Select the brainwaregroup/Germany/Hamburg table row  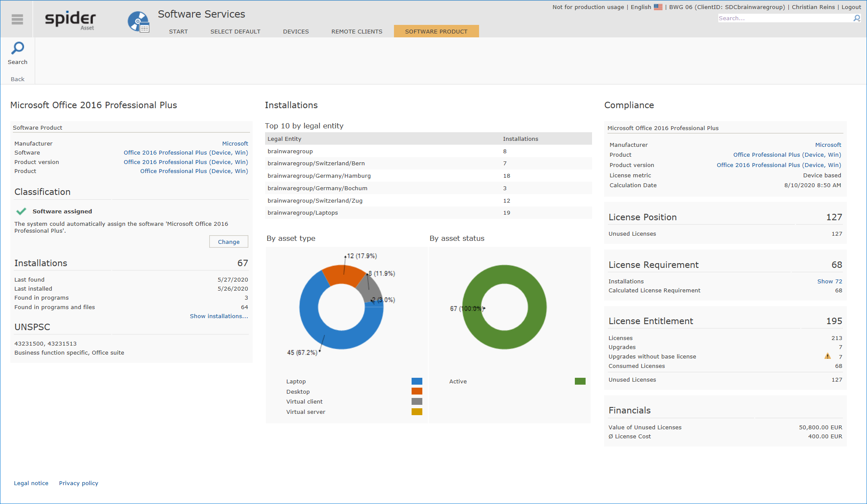tap(428, 176)
